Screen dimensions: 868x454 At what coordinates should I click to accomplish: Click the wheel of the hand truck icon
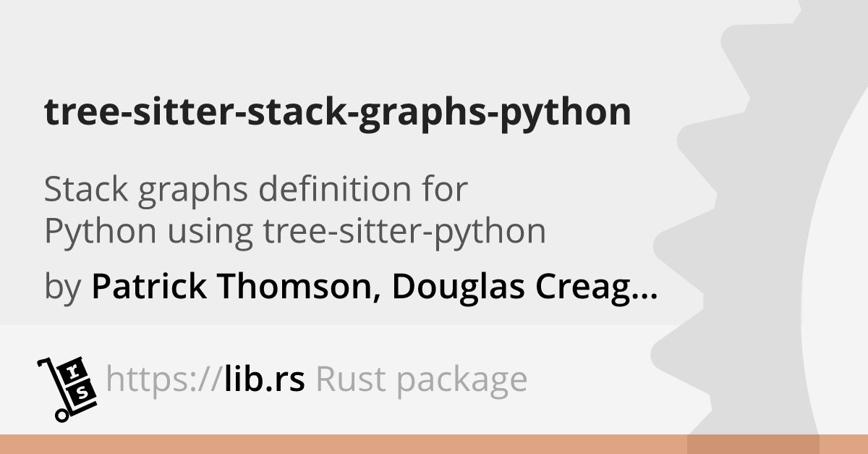point(61,415)
